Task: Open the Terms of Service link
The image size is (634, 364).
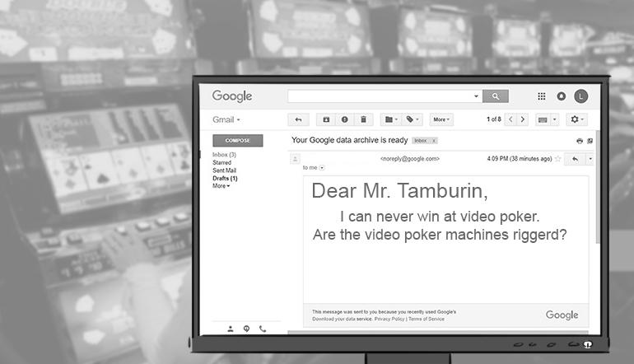Action: pyautogui.click(x=427, y=319)
